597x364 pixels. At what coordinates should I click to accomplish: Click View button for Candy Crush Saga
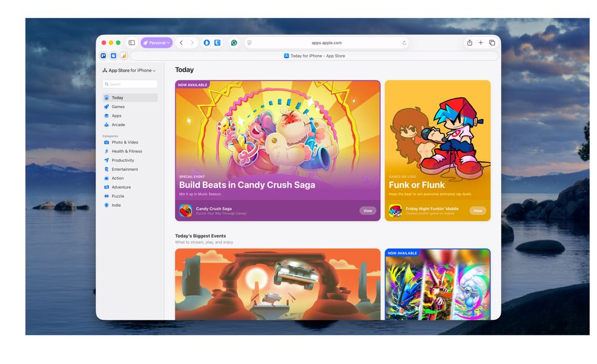[368, 210]
